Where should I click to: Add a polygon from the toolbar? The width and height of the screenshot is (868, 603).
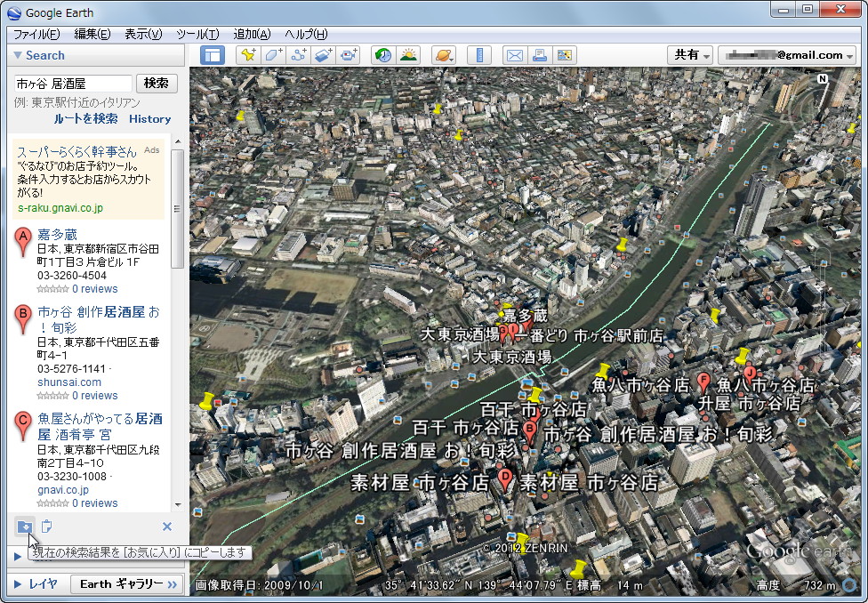pyautogui.click(x=273, y=55)
